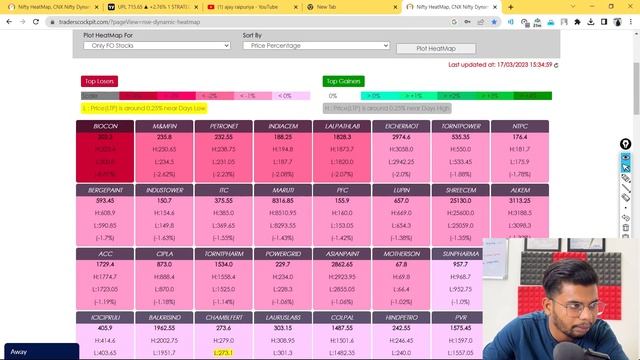Click the share page icon in the address bar

click(481, 22)
